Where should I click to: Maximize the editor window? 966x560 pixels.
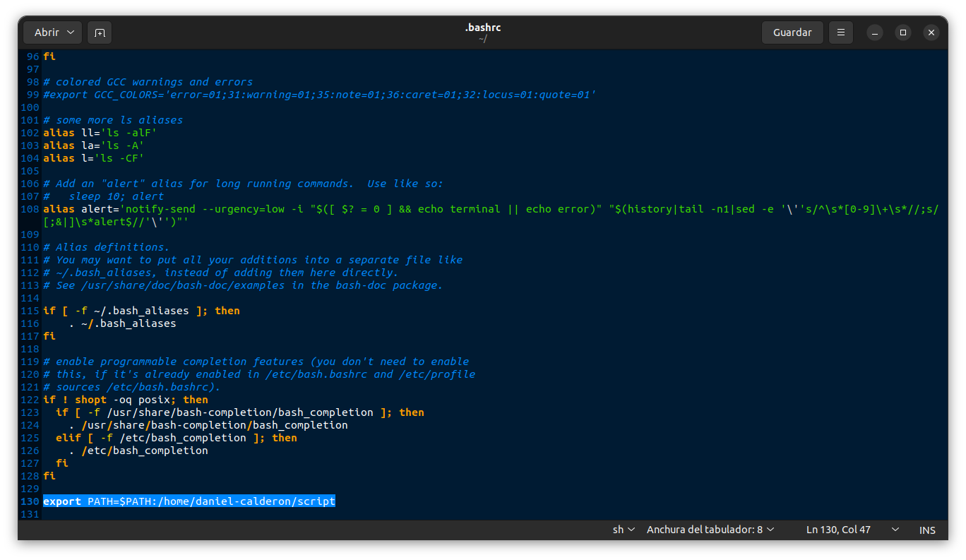903,32
